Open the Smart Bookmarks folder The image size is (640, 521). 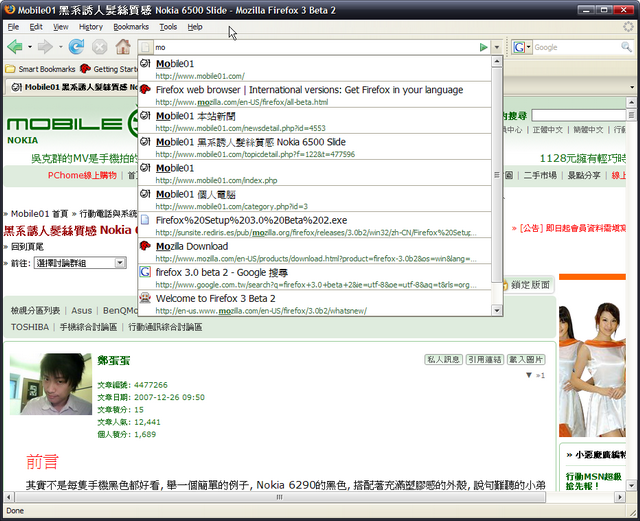(40, 69)
